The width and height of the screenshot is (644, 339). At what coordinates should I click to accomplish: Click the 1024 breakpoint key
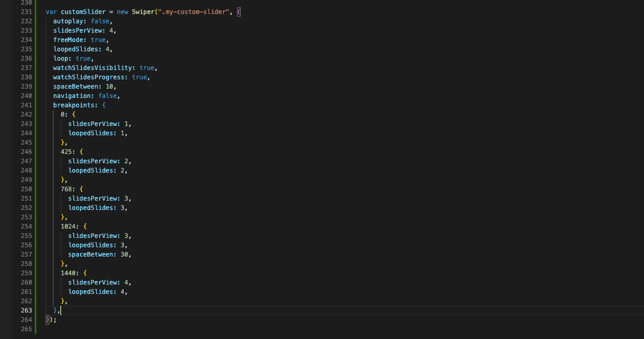(68, 227)
